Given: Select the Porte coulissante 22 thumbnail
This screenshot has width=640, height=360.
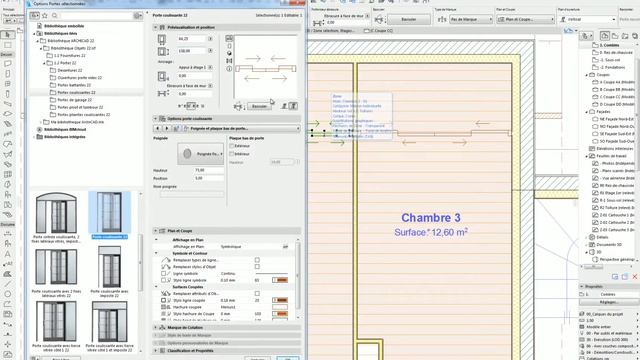Looking at the screenshot, I should pos(109,215).
